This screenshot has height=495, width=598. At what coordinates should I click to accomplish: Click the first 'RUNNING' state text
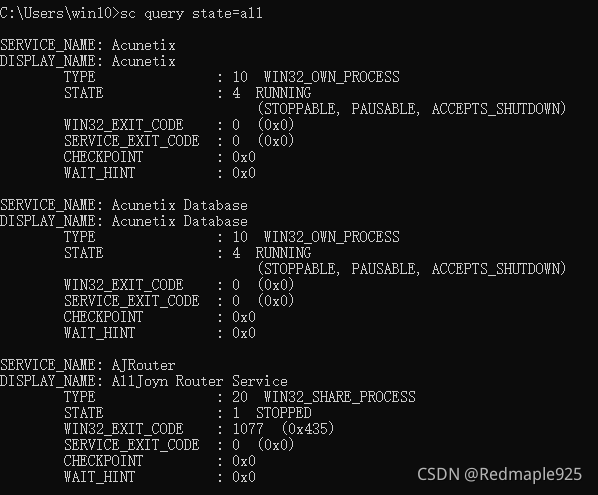(283, 93)
